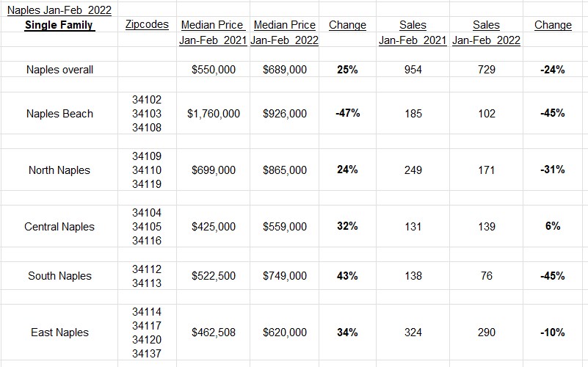Click the 'Naples overall' row label
588x367 pixels.
(59, 70)
